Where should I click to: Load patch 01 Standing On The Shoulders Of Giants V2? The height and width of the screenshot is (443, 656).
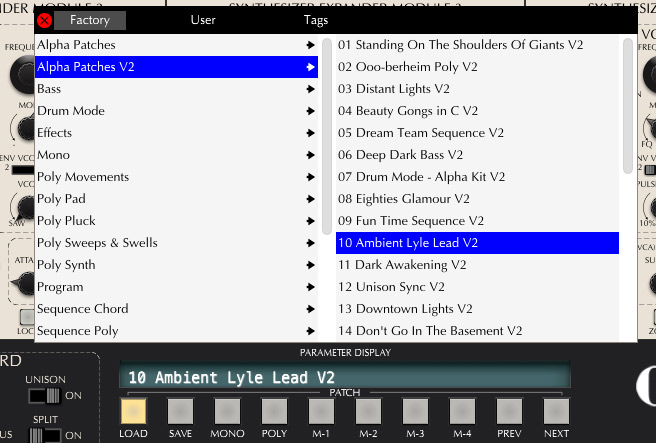477,45
